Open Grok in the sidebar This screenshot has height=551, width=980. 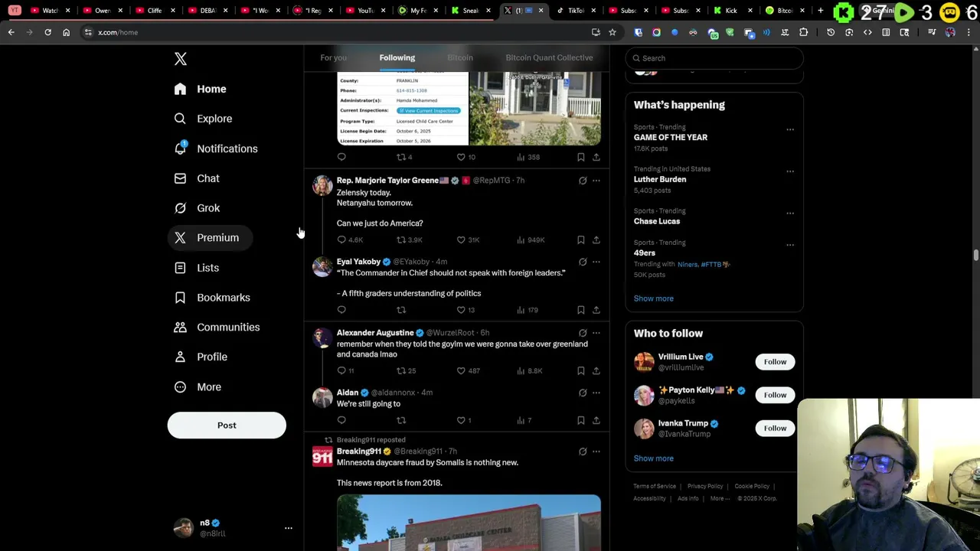(198, 208)
